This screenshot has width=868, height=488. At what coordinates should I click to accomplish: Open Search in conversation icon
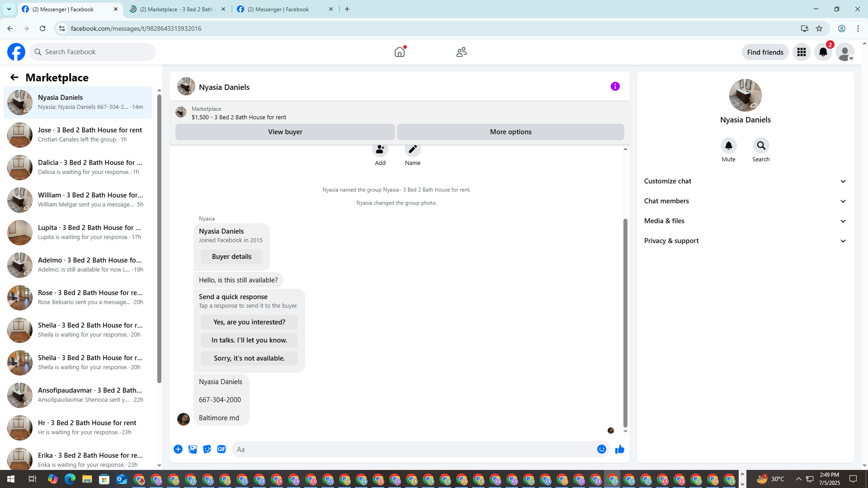(761, 145)
